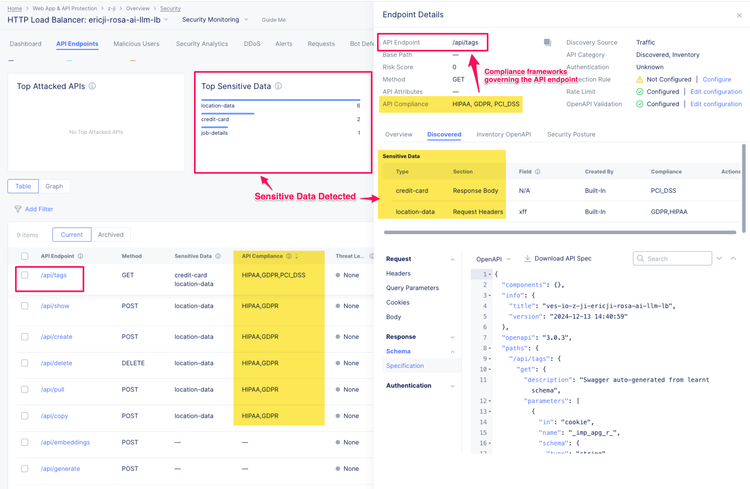750x489 pixels.
Task: Switch to the Security Posture tab
Action: pos(571,134)
